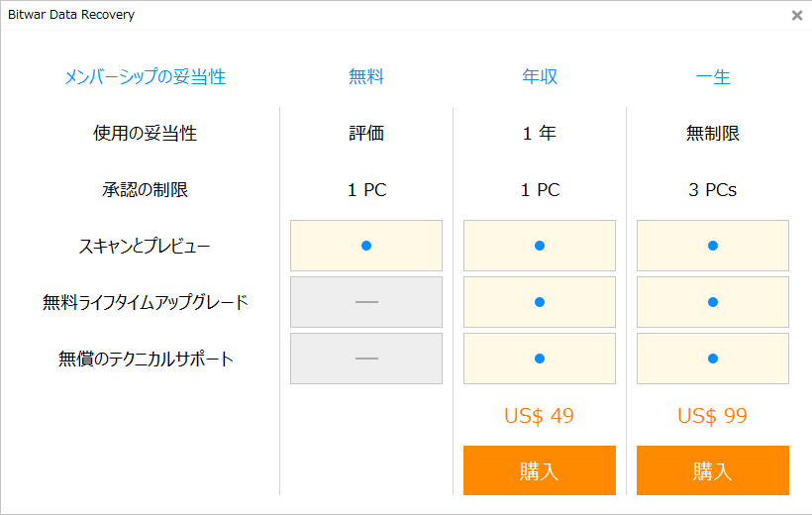Click the 3 PCs license limit value
The height and width of the screenshot is (515, 812).
click(713, 190)
